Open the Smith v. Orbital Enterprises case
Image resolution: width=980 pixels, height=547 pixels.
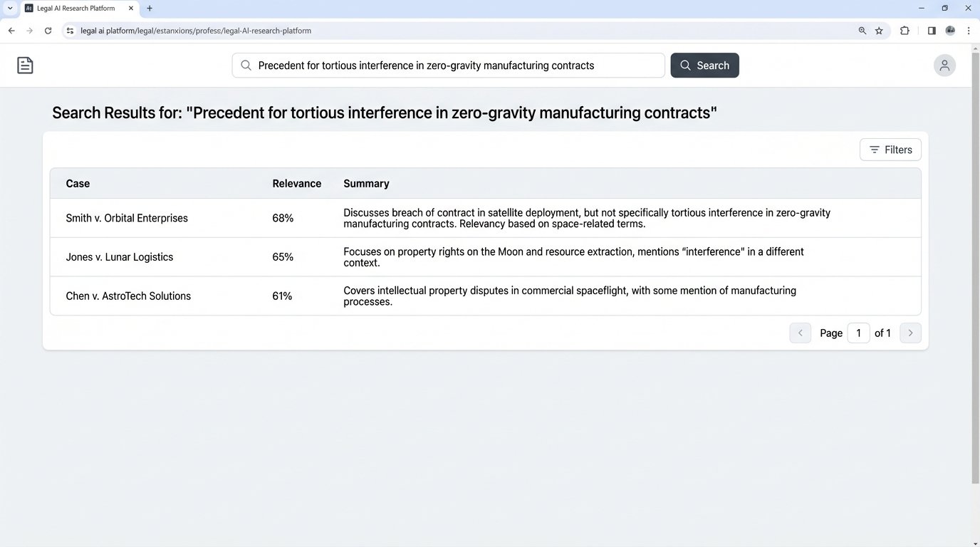tap(127, 218)
